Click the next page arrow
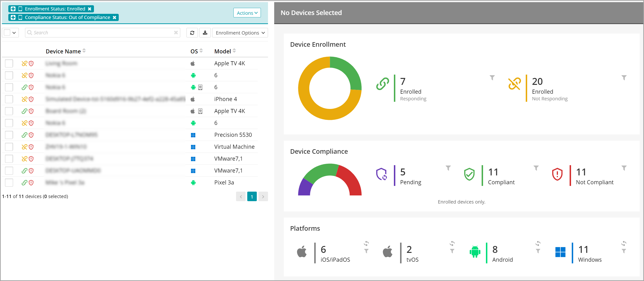The width and height of the screenshot is (644, 281). (263, 196)
